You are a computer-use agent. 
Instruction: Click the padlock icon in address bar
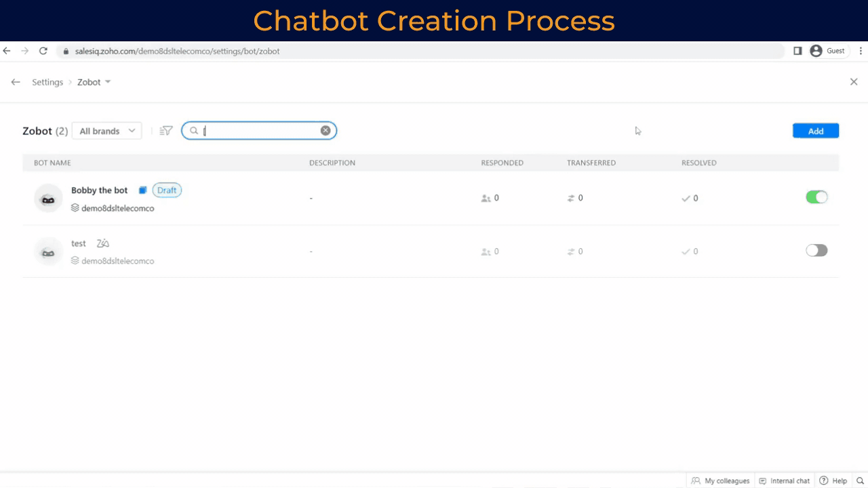(66, 52)
